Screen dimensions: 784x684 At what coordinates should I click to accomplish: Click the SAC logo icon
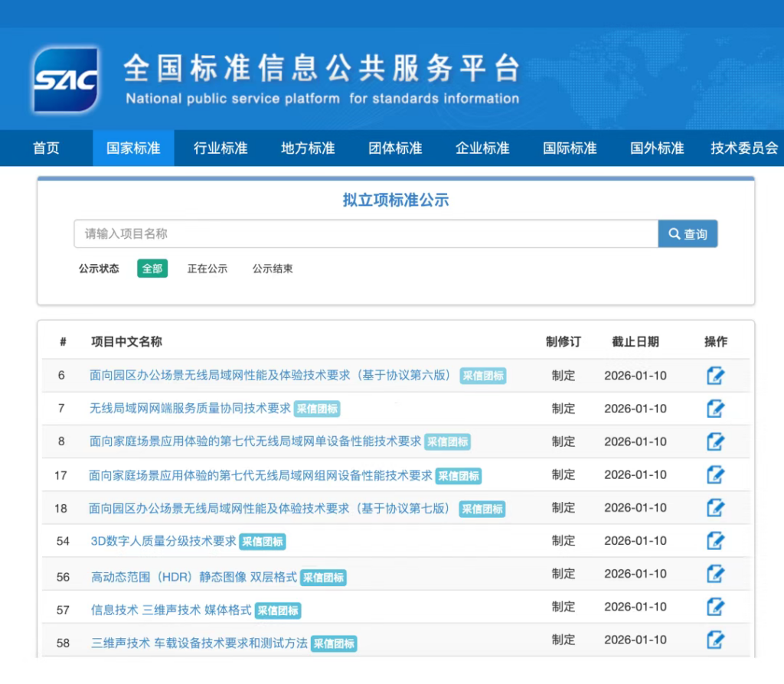pos(65,80)
